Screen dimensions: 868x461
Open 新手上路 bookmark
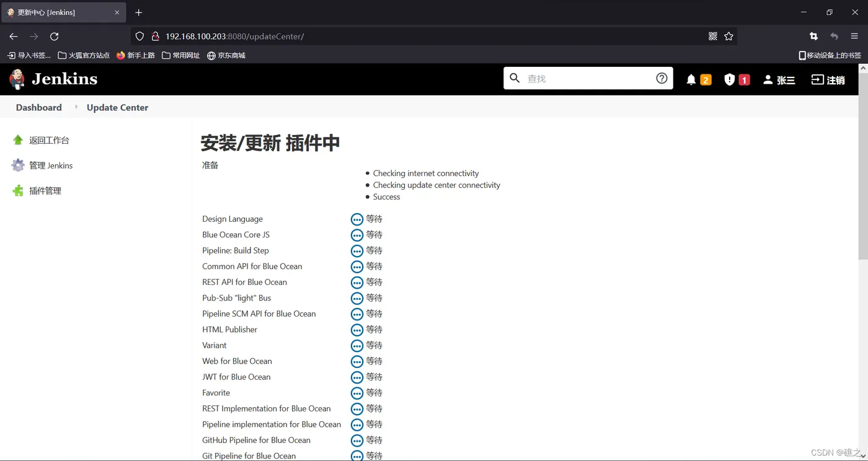(136, 55)
